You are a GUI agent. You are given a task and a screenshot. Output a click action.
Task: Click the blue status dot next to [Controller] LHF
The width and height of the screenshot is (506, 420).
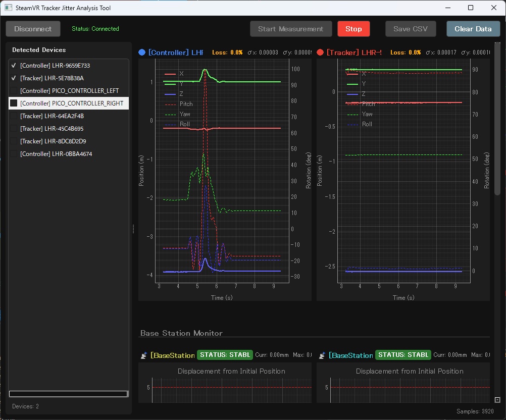click(141, 52)
